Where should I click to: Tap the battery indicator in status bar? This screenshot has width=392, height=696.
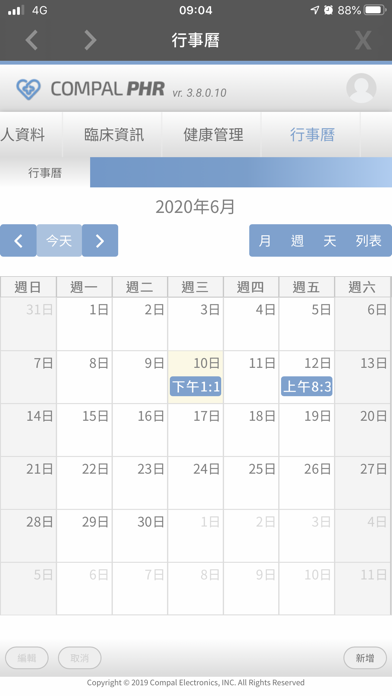(x=375, y=10)
